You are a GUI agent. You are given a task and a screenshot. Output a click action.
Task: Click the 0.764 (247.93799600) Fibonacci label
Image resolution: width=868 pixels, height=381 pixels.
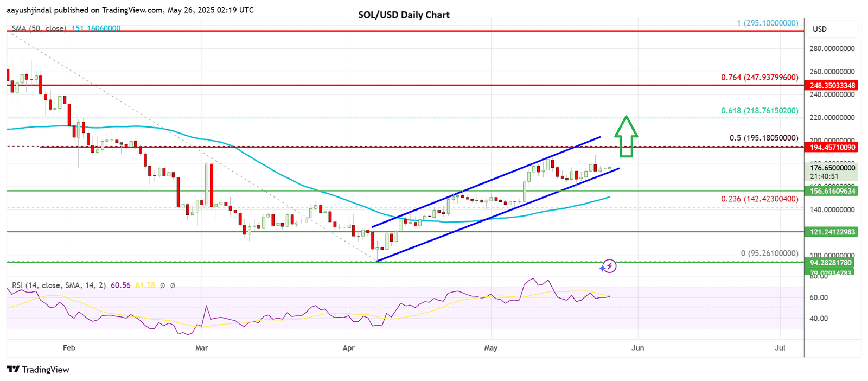pyautogui.click(x=759, y=78)
